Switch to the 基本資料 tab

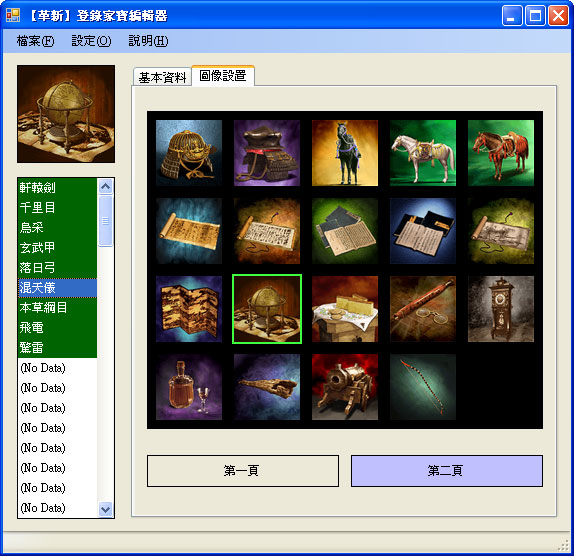click(162, 77)
